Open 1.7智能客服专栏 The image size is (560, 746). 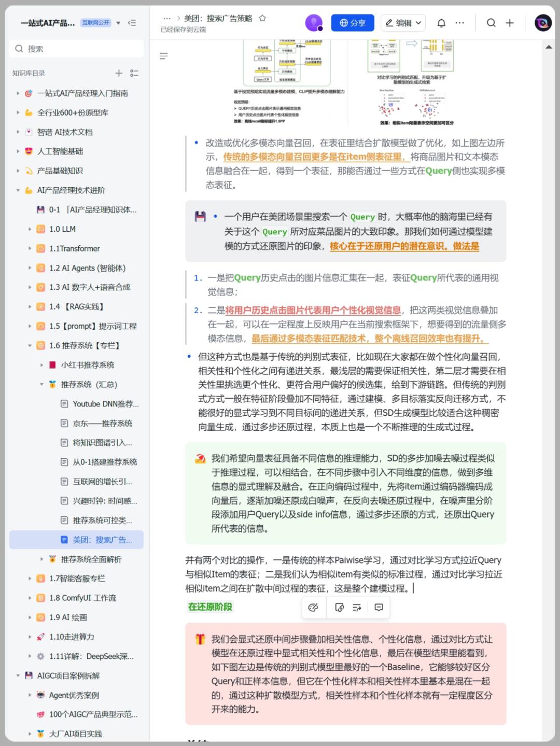[76, 579]
